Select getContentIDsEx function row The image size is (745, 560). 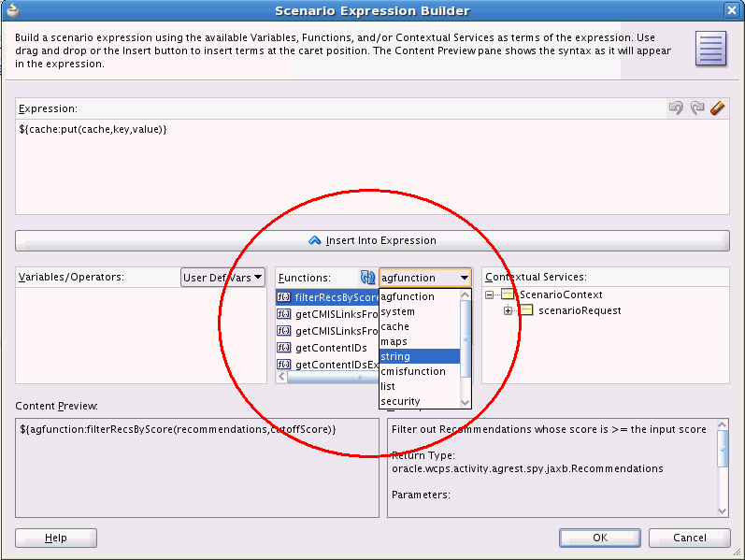tap(327, 365)
